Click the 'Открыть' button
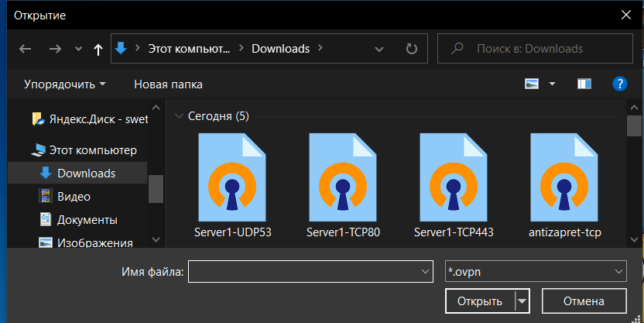Screen dimensions: 644x323 tap(480, 301)
